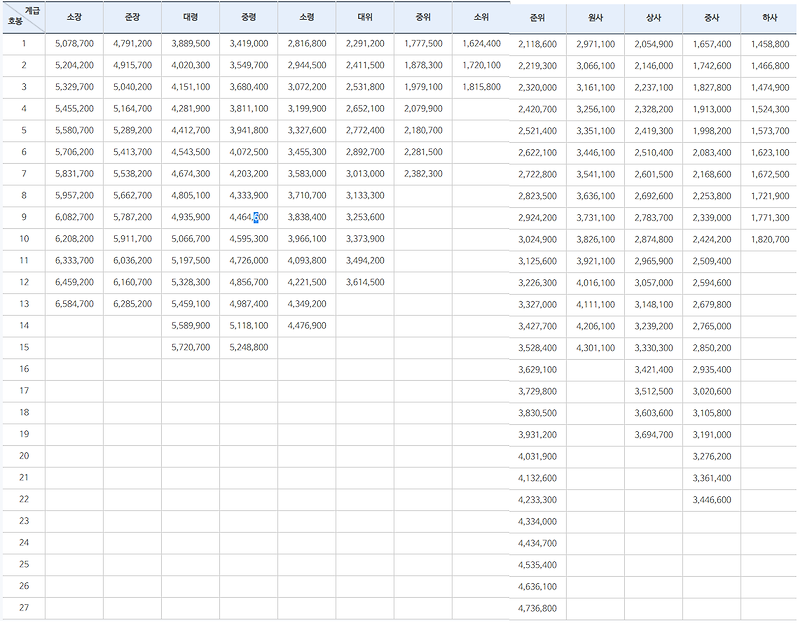Click the 대령 column header

(191, 17)
